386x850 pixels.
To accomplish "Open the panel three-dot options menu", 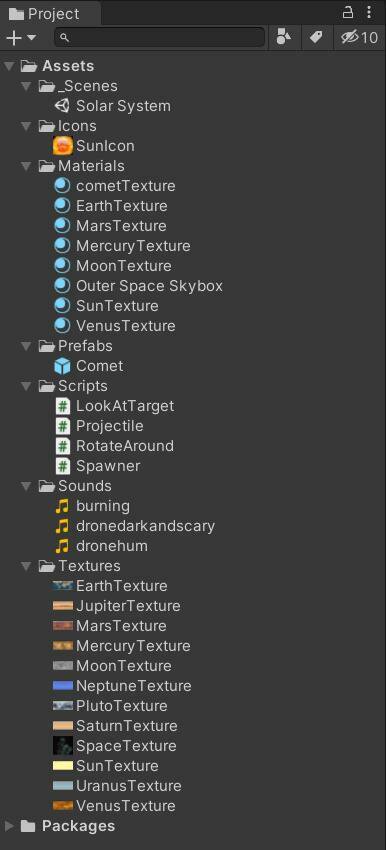I will click(x=370, y=12).
